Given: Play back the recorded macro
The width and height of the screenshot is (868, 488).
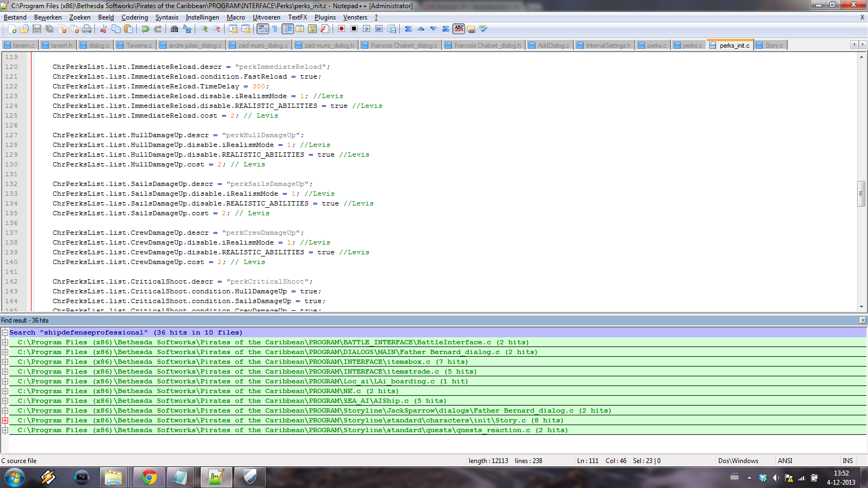Looking at the screenshot, I should (366, 29).
